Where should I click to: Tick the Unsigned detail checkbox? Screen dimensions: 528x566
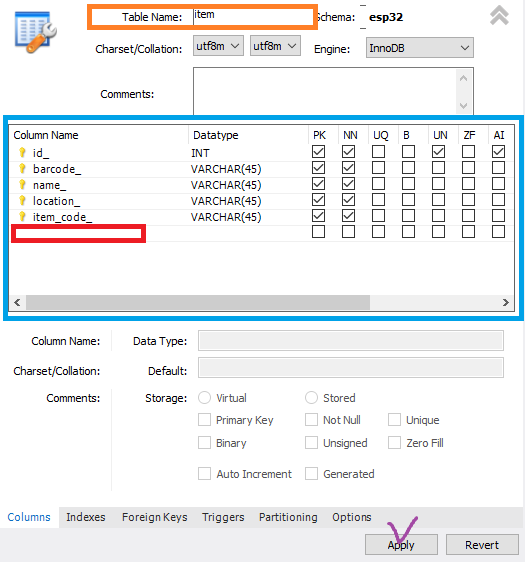pyautogui.click(x=311, y=443)
